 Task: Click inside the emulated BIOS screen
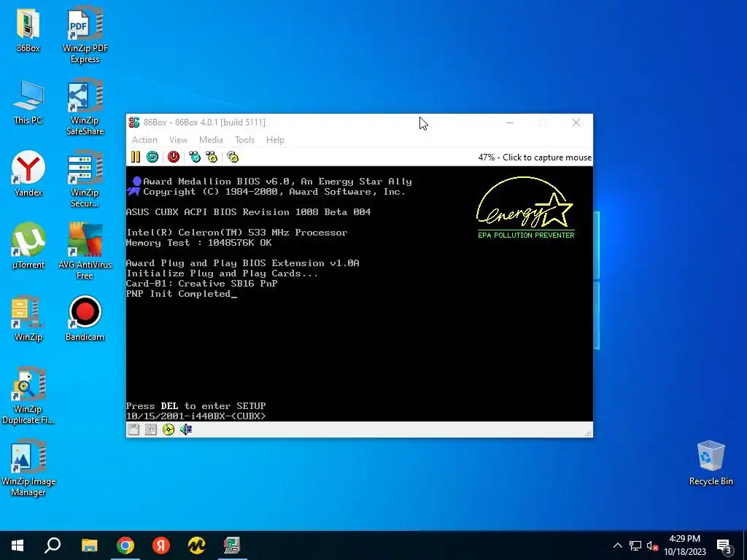pyautogui.click(x=359, y=294)
